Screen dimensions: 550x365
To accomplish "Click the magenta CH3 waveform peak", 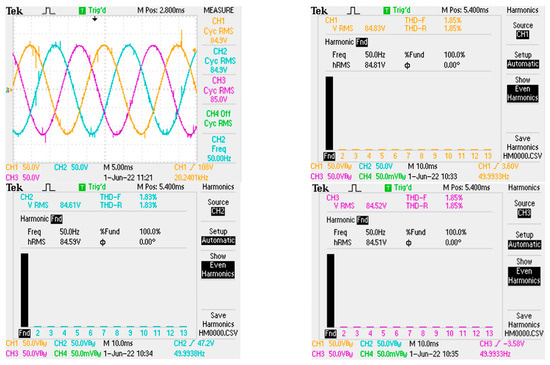I will (80, 47).
